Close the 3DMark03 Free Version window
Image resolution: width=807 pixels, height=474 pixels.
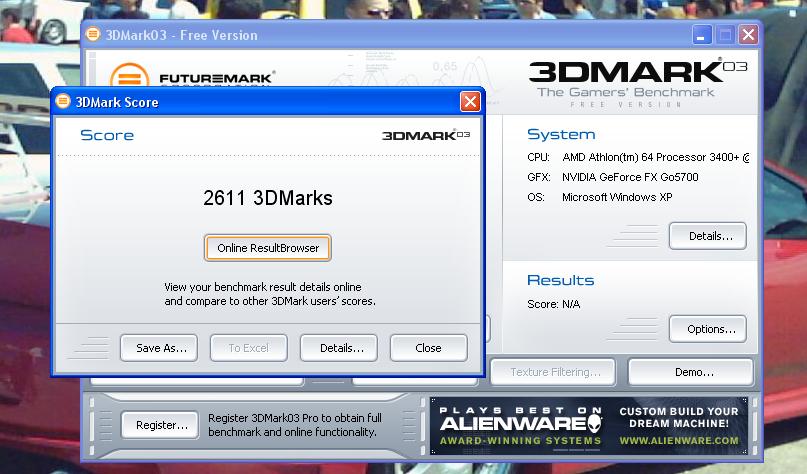tap(748, 35)
